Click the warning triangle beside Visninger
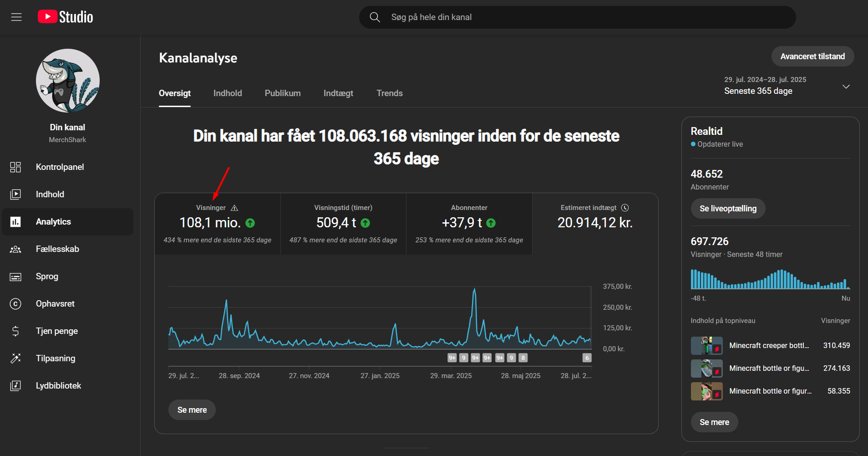The height and width of the screenshot is (456, 868). pos(234,208)
